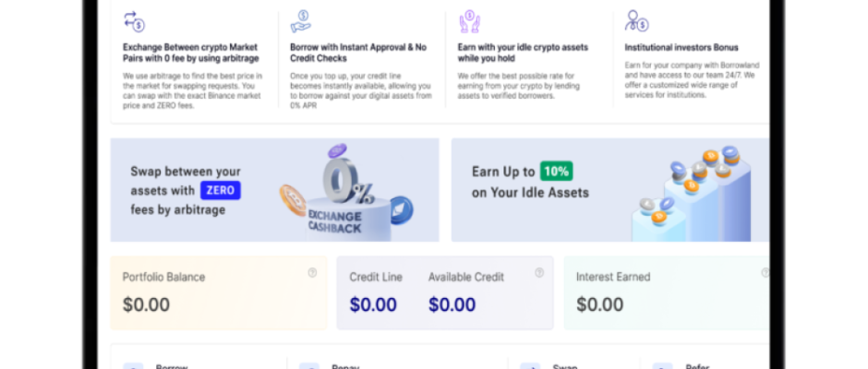This screenshot has height=369, width=868.
Task: Click the two hands earn icon
Action: 469,21
